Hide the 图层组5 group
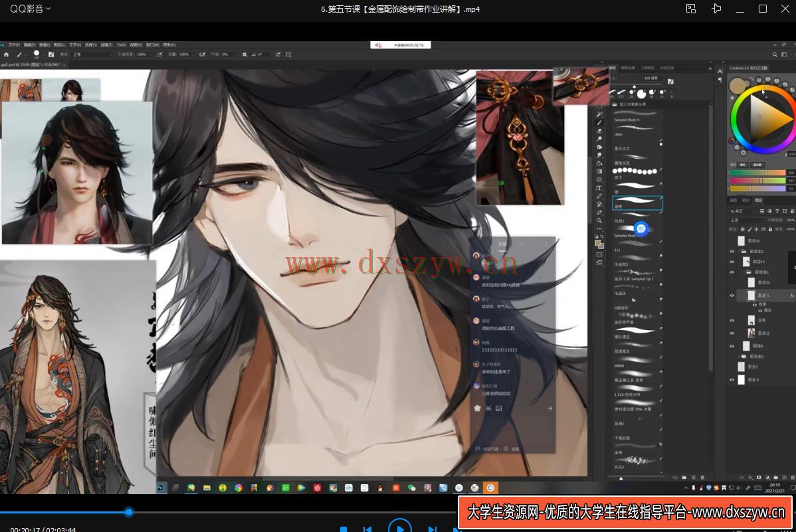The width and height of the screenshot is (796, 532). pyautogui.click(x=732, y=272)
